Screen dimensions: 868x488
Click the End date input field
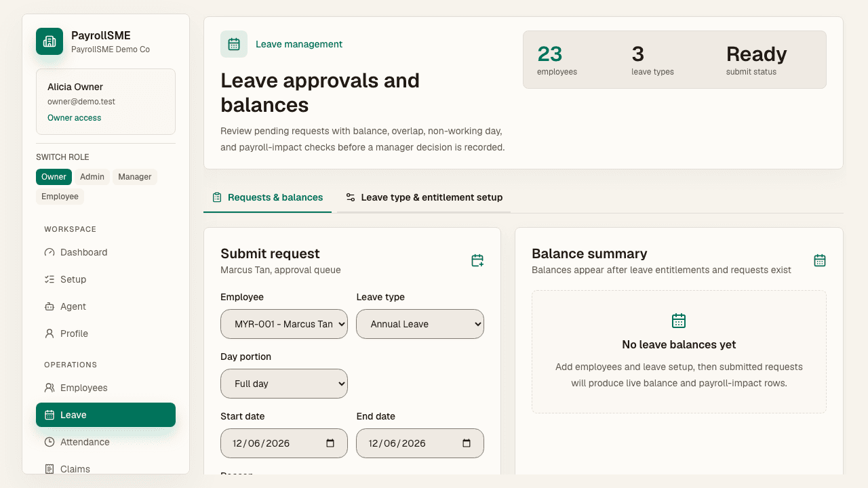pos(420,443)
